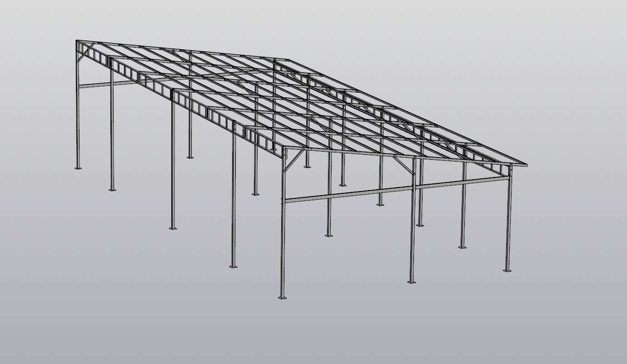Image resolution: width=627 pixels, height=364 pixels.
Task: Click the lowest roof corner at the right eave
Action: coord(525,165)
